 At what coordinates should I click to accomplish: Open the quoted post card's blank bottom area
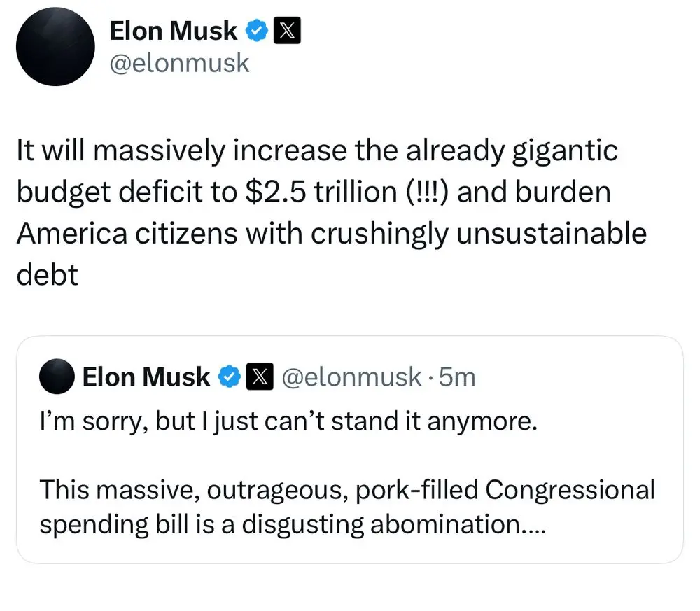(349, 549)
